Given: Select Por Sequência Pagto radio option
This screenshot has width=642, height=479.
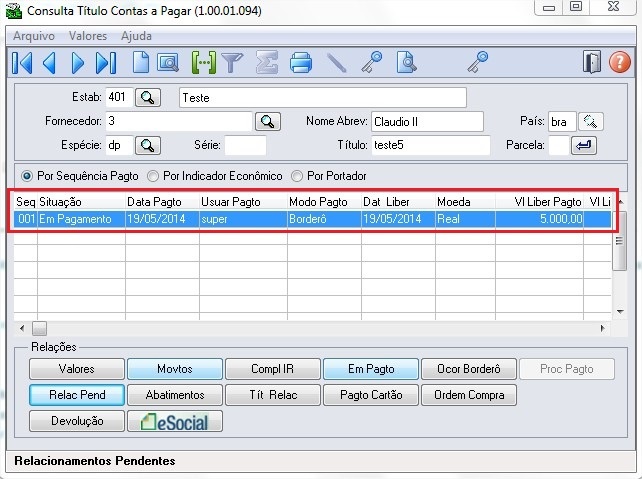Looking at the screenshot, I should [27, 176].
